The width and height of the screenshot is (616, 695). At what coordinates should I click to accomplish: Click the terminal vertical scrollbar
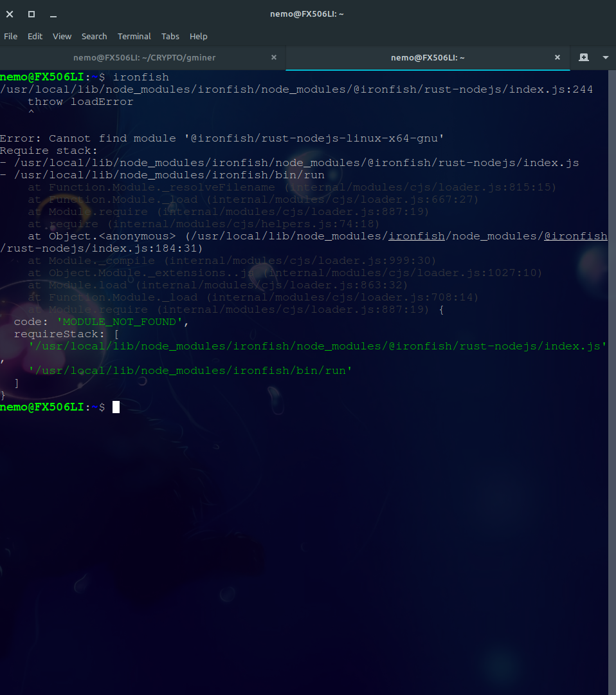612,382
